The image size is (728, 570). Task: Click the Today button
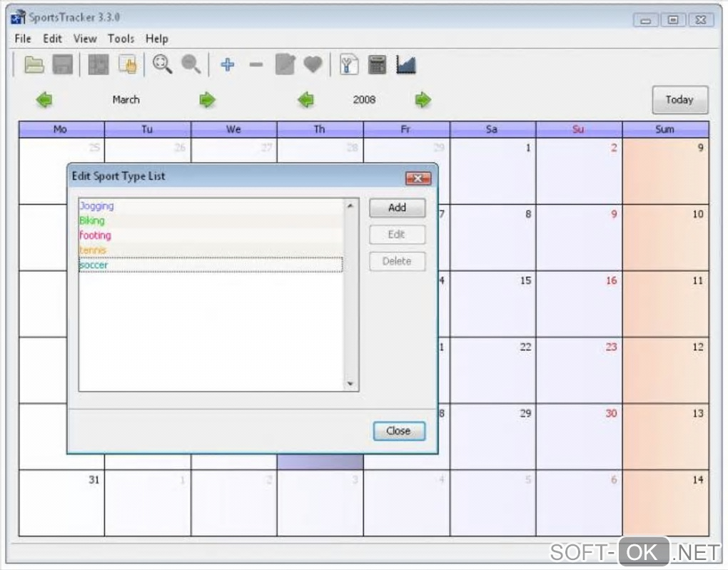coord(680,100)
